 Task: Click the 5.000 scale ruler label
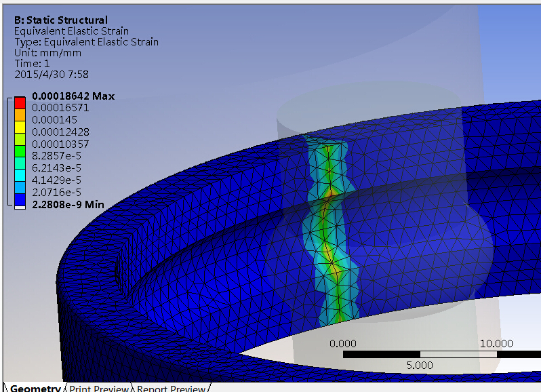coord(420,365)
